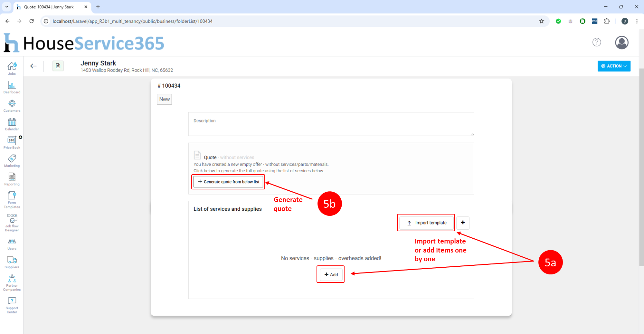
Task: Click into the Description text field
Action: (x=331, y=124)
